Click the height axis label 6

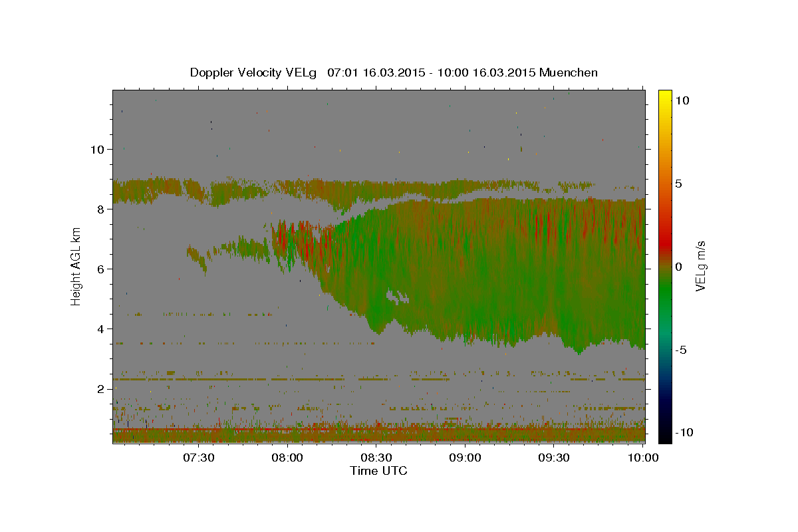(x=101, y=269)
